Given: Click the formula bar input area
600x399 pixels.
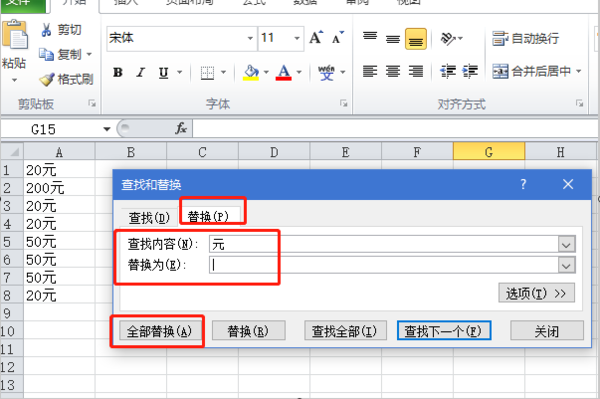Looking at the screenshot, I should [395, 129].
